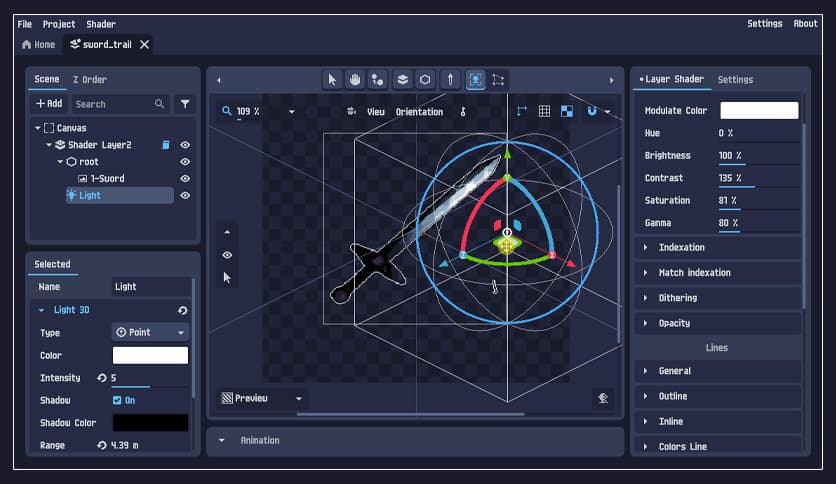Viewport: 836px width, 484px height.
Task: Click the hexagon object tool icon
Action: 425,79
